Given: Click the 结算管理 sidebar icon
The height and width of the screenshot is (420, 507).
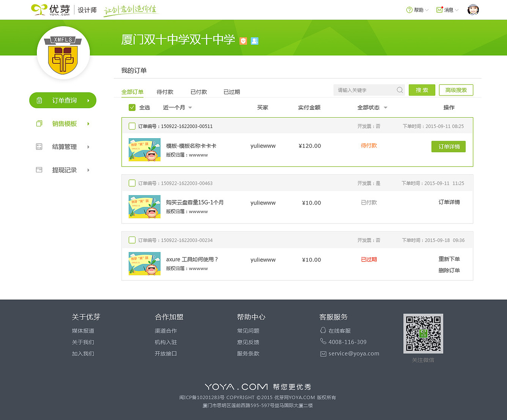Looking at the screenshot, I should [39, 146].
